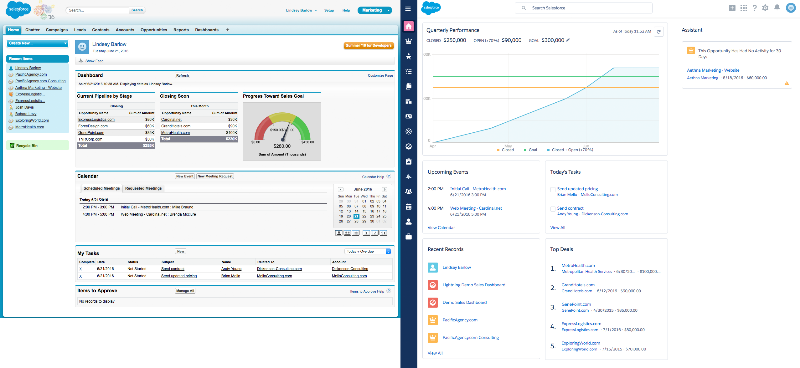Select highlighted day 21 in mini calendar
800x368 pixels.
[x=356, y=216]
